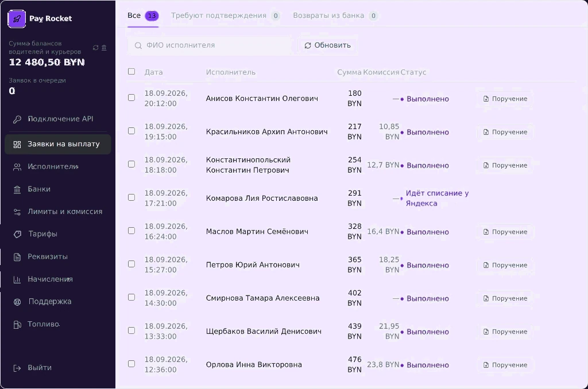
Task: Click the bank icon beside balance refresh
Action: (105, 48)
